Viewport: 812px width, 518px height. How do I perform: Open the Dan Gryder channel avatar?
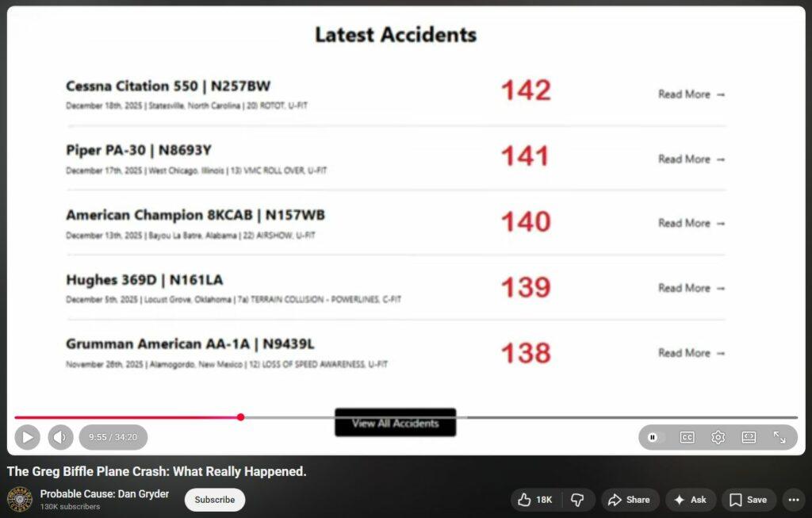[x=20, y=500]
